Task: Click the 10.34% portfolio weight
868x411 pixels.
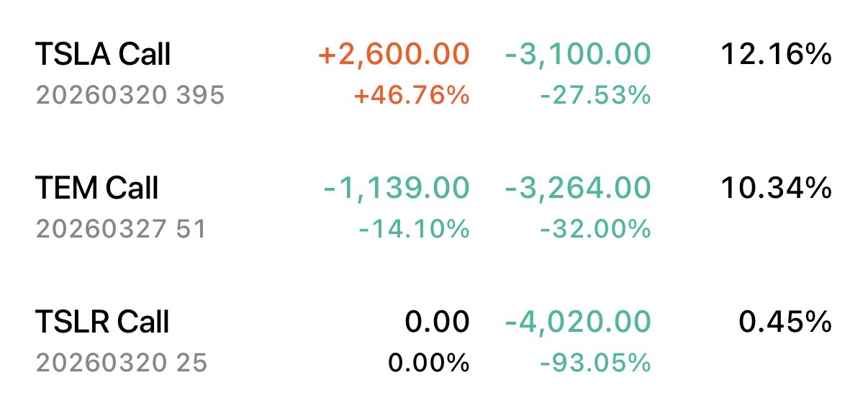Action: [776, 189]
